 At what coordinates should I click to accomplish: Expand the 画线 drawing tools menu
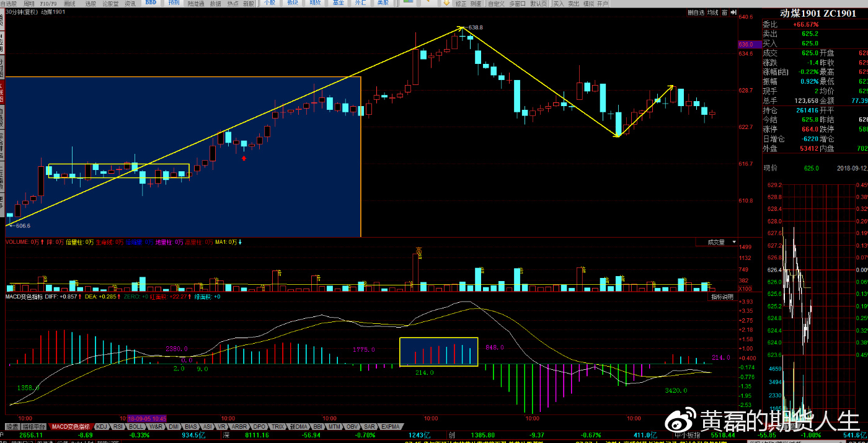click(x=70, y=3)
